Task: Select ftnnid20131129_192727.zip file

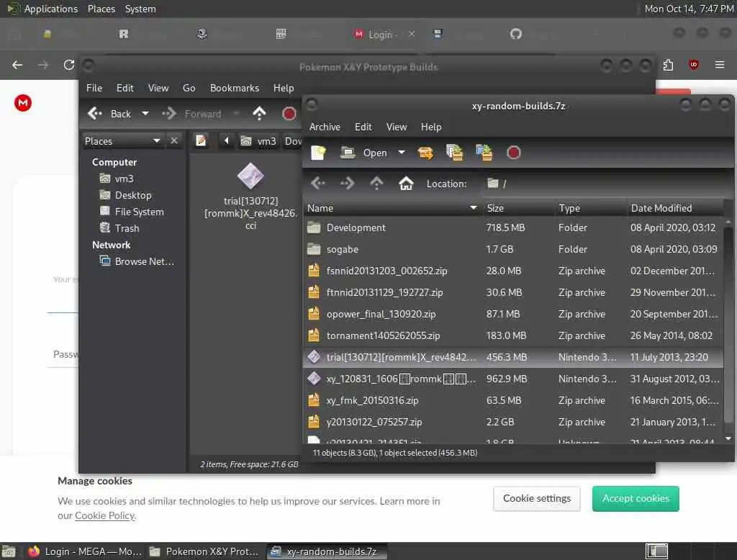Action: [x=513, y=292]
